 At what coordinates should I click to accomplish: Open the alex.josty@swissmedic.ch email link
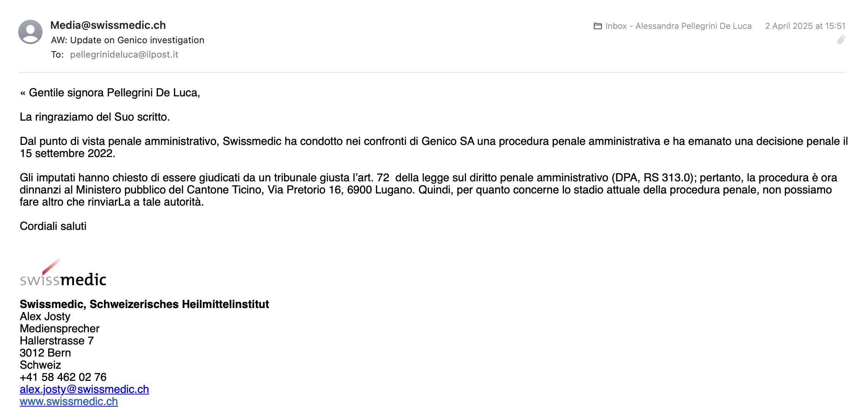coord(84,389)
